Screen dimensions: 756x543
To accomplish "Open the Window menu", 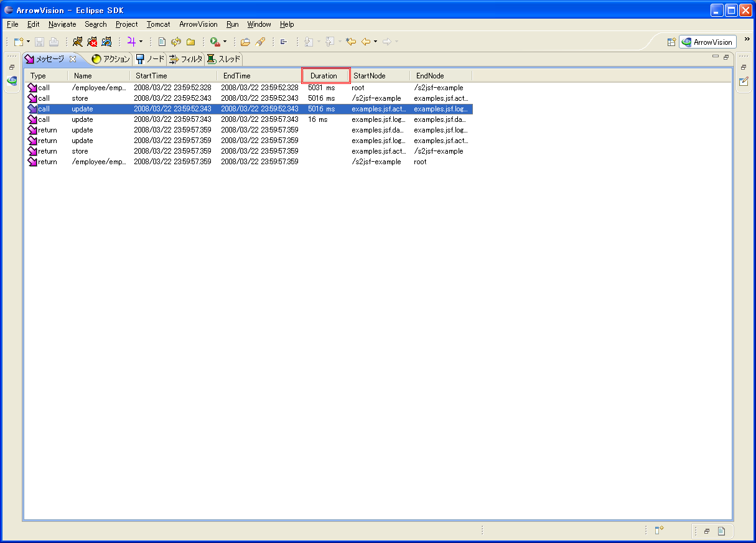I will [259, 24].
